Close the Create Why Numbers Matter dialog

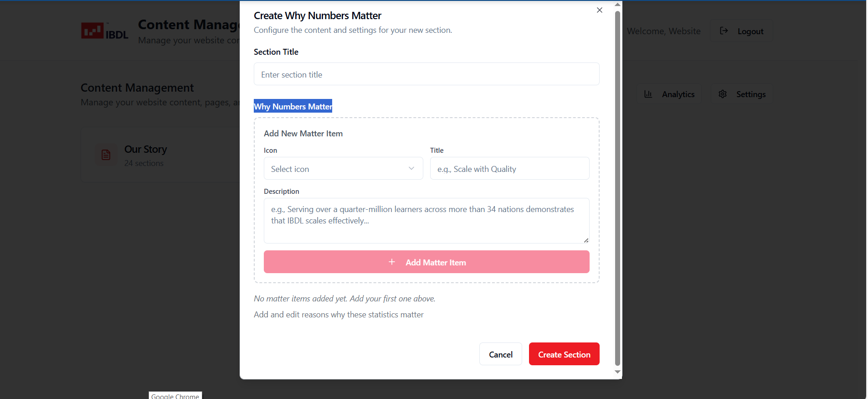(x=600, y=10)
